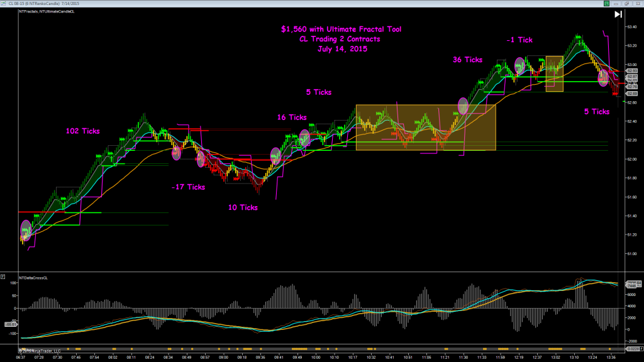This screenshot has width=644, height=362.
Task: Restore down the chart window
Action: coord(627,3)
